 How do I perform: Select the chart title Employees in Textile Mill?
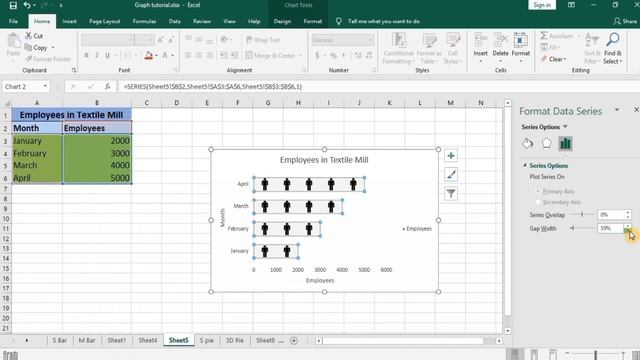(324, 160)
